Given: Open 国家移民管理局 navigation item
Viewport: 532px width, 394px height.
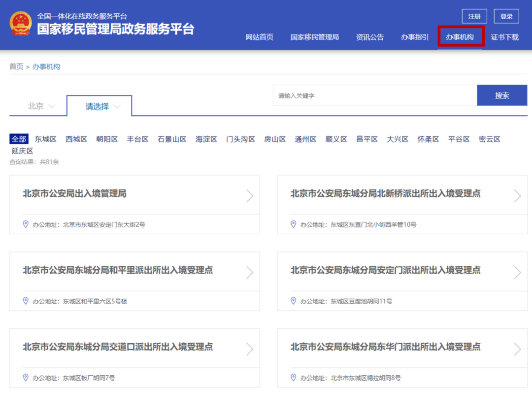Looking at the screenshot, I should pos(314,37).
